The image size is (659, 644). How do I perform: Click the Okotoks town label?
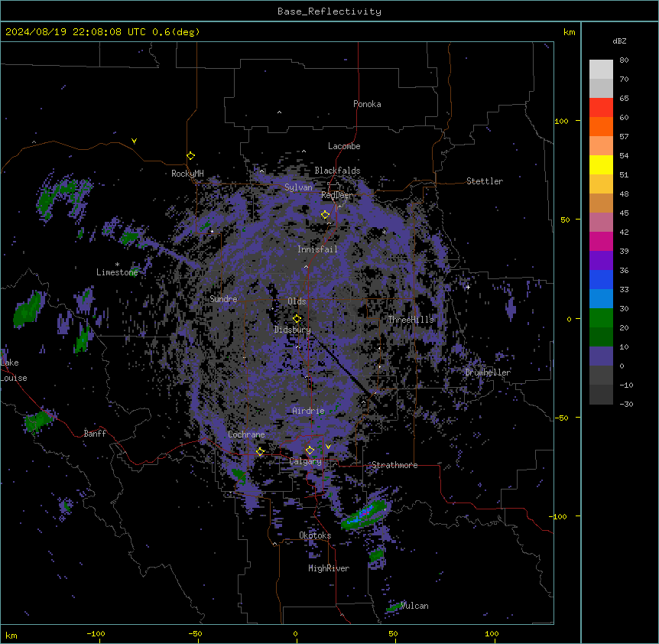pos(315,535)
